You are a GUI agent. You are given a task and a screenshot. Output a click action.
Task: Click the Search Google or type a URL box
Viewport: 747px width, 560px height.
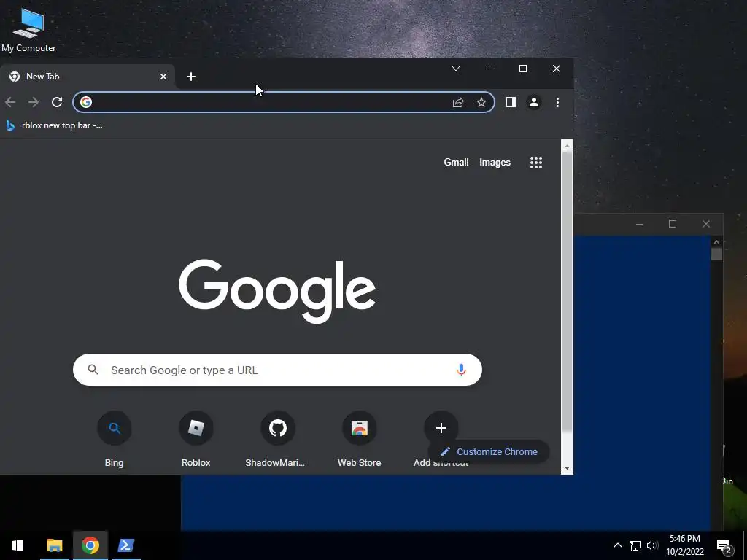277,370
